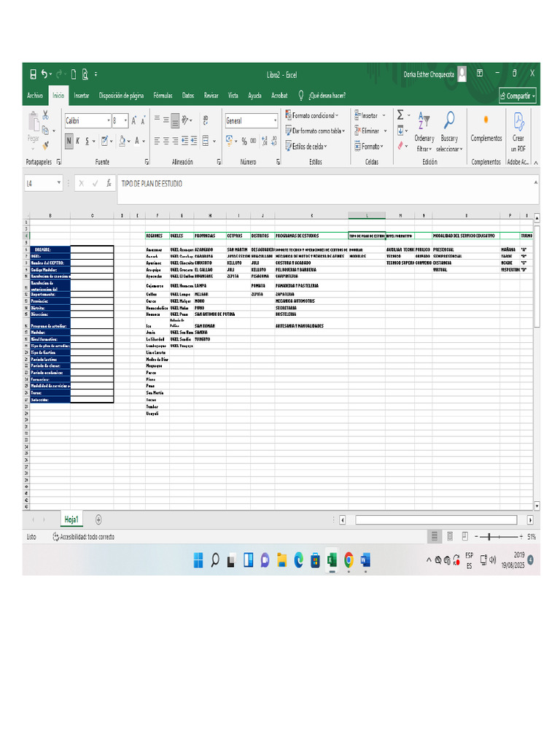Image resolution: width=560 pixels, height=747 pixels.
Task: Click the AutoSum sigma icon
Action: coord(400,115)
